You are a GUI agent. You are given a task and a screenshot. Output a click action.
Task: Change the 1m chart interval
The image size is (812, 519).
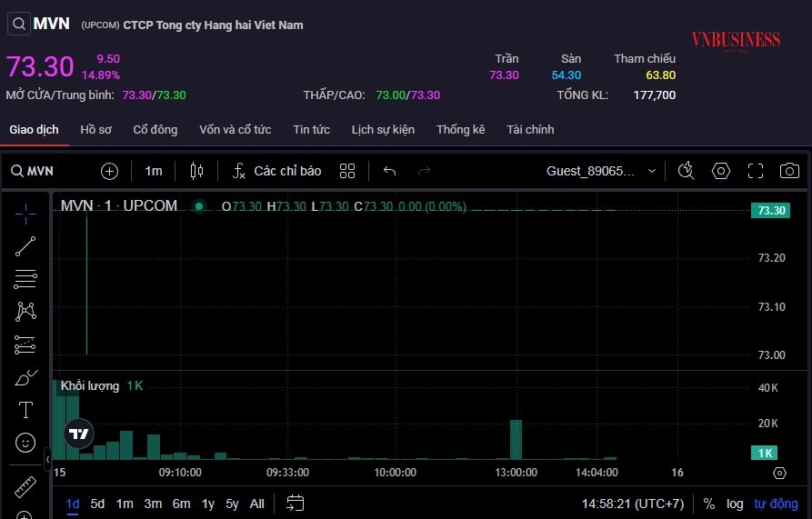click(154, 171)
